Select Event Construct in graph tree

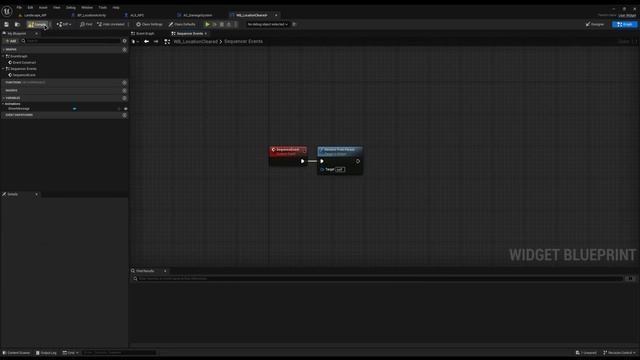tap(24, 62)
